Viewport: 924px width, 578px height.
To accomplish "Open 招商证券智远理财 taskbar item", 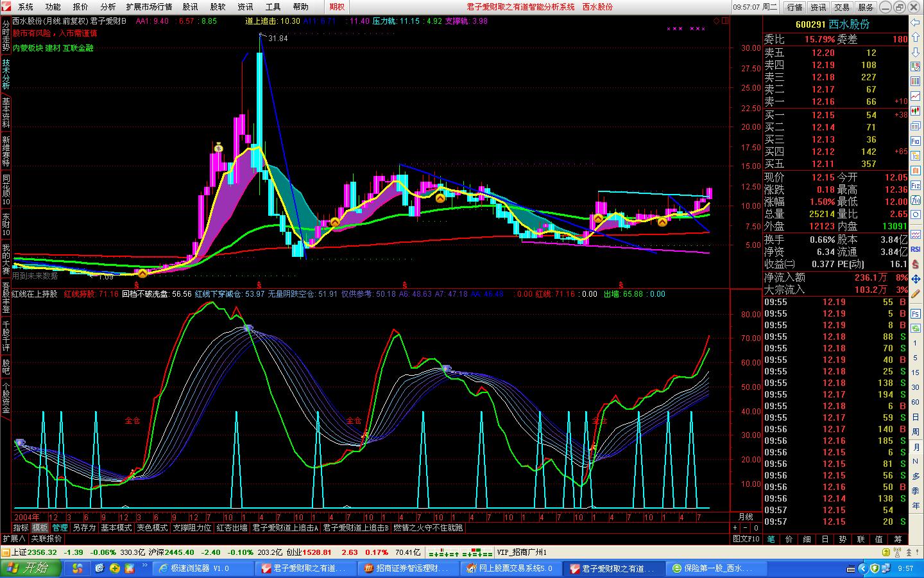I will point(407,568).
